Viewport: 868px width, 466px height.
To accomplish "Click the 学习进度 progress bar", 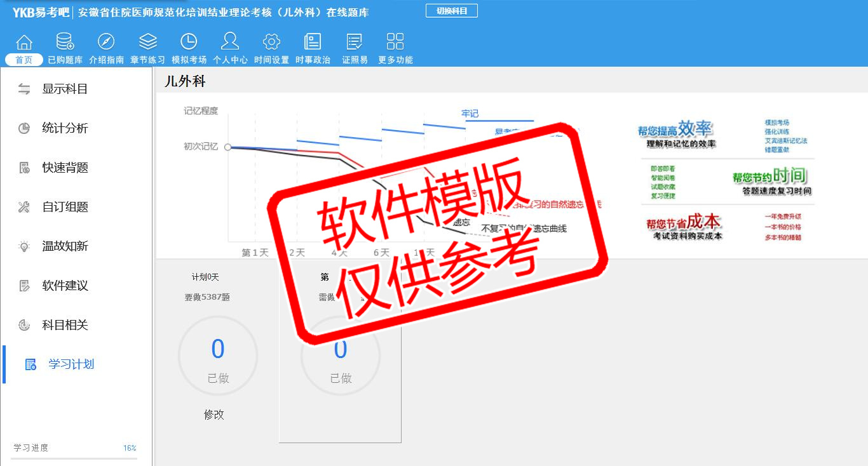I will (74, 458).
